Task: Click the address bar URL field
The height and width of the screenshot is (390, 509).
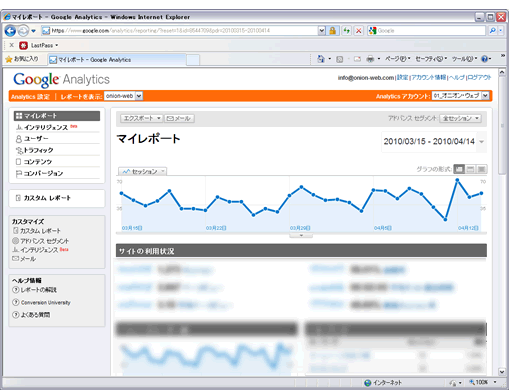Action: pos(180,31)
